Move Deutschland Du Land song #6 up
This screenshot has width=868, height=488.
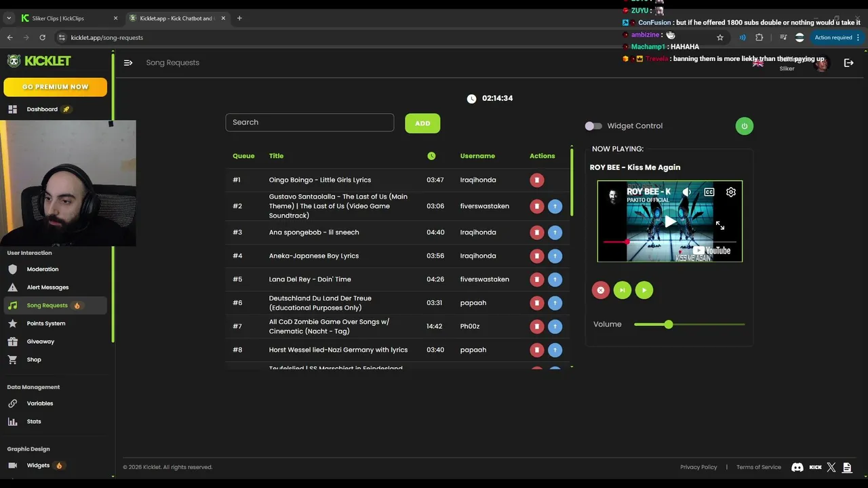click(555, 303)
